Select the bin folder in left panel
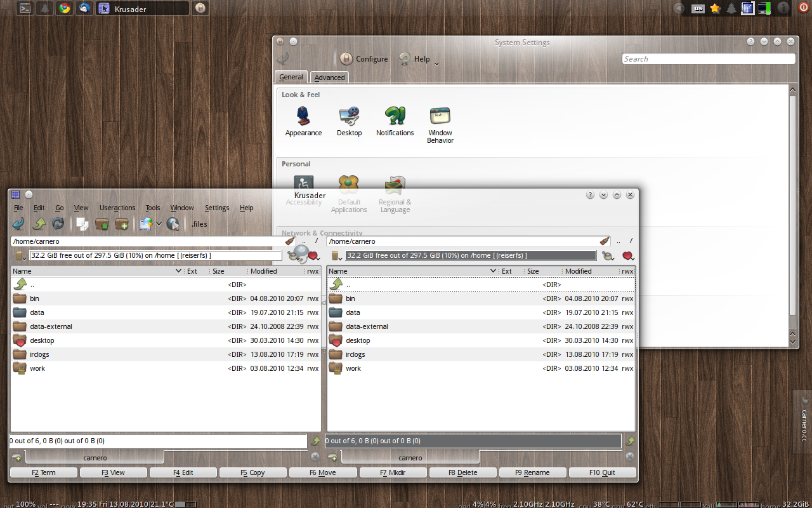Image resolution: width=812 pixels, height=508 pixels. tap(166, 298)
